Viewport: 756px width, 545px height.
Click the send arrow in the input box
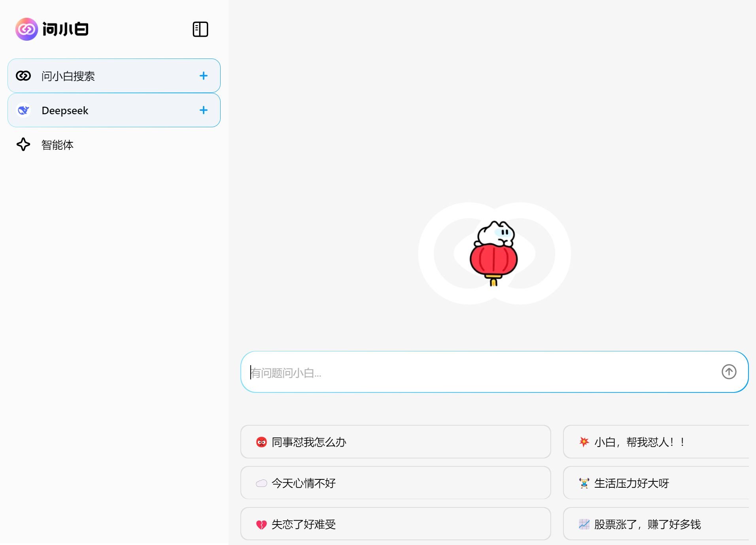click(x=730, y=372)
